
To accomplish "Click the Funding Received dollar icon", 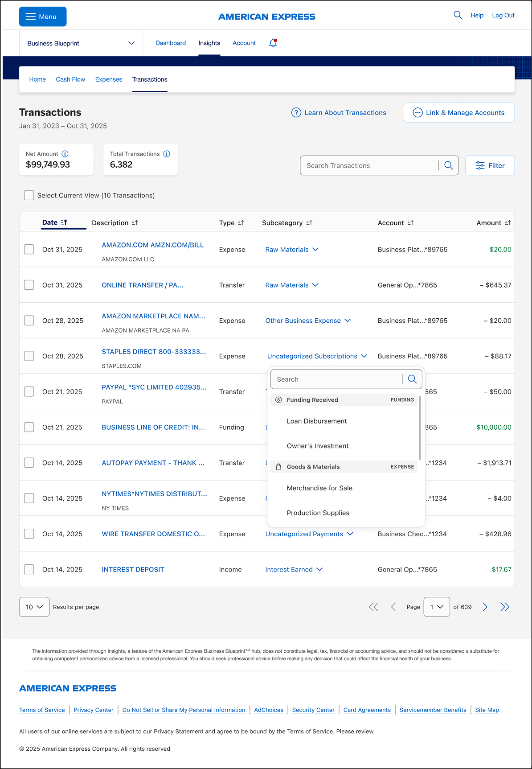I will pos(278,400).
